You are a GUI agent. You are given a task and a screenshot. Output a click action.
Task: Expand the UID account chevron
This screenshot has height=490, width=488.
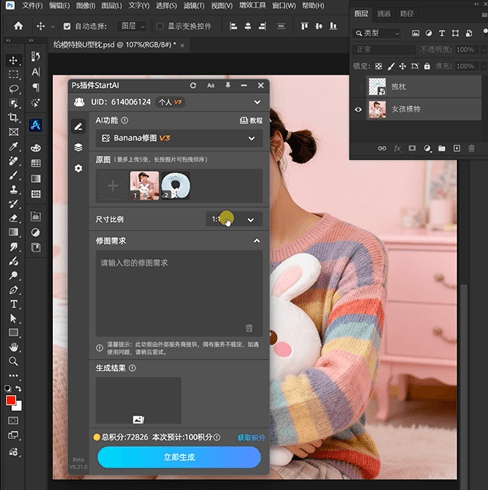pos(257,102)
